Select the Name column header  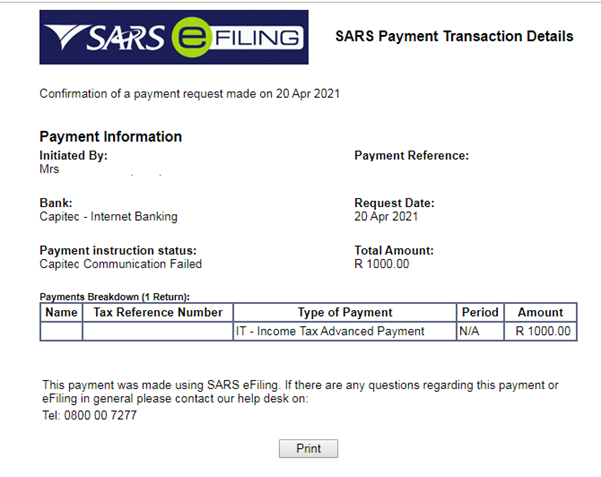(x=61, y=312)
